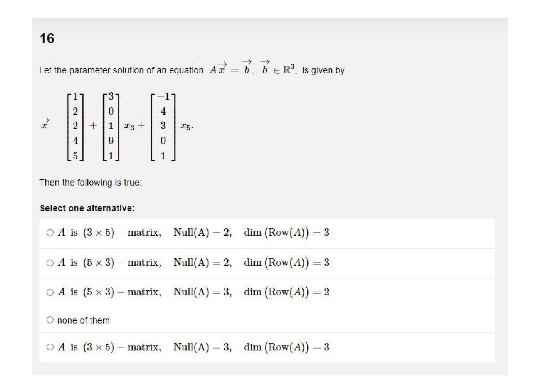Click the question number 16 heading
536x392 pixels.
47,39
